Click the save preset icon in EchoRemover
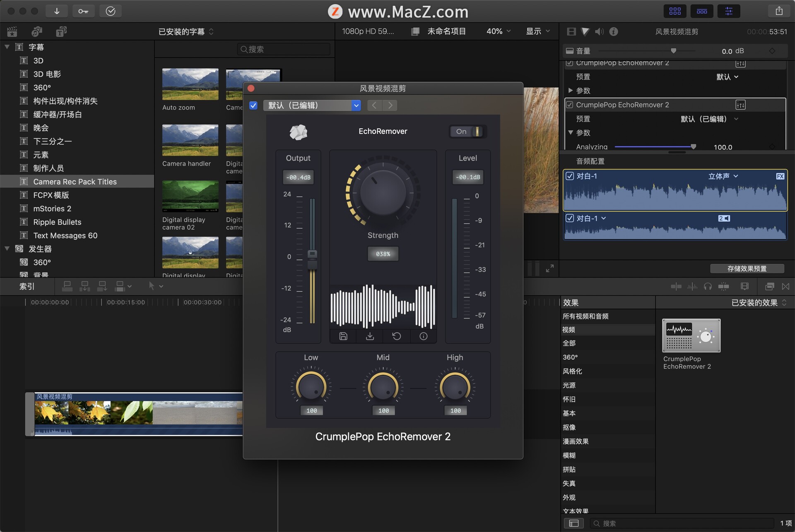The width and height of the screenshot is (795, 532). (x=343, y=336)
